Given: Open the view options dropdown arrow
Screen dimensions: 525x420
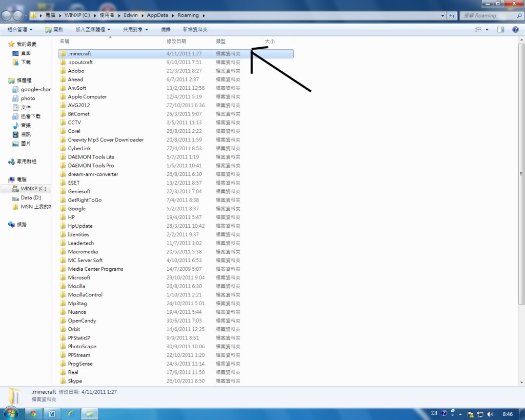Looking at the screenshot, I should pyautogui.click(x=487, y=29).
